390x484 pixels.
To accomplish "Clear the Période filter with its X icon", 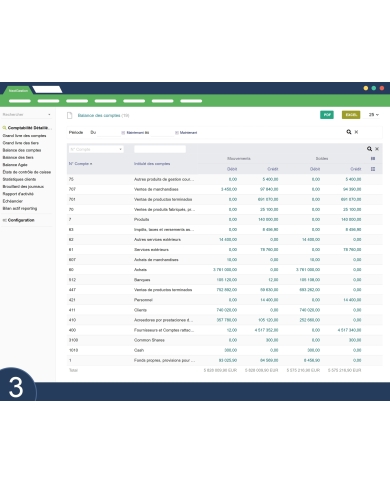I will point(356,132).
